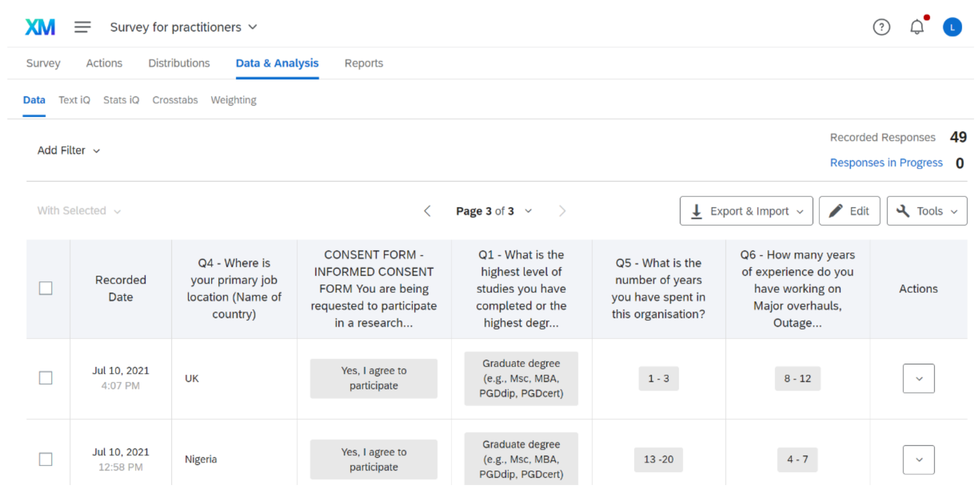Check the Nigeria response row checkbox
This screenshot has width=980, height=495.
click(46, 459)
